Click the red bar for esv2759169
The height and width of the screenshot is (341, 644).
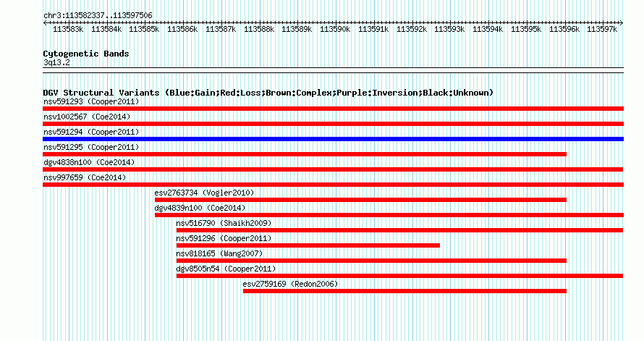[x=404, y=291]
